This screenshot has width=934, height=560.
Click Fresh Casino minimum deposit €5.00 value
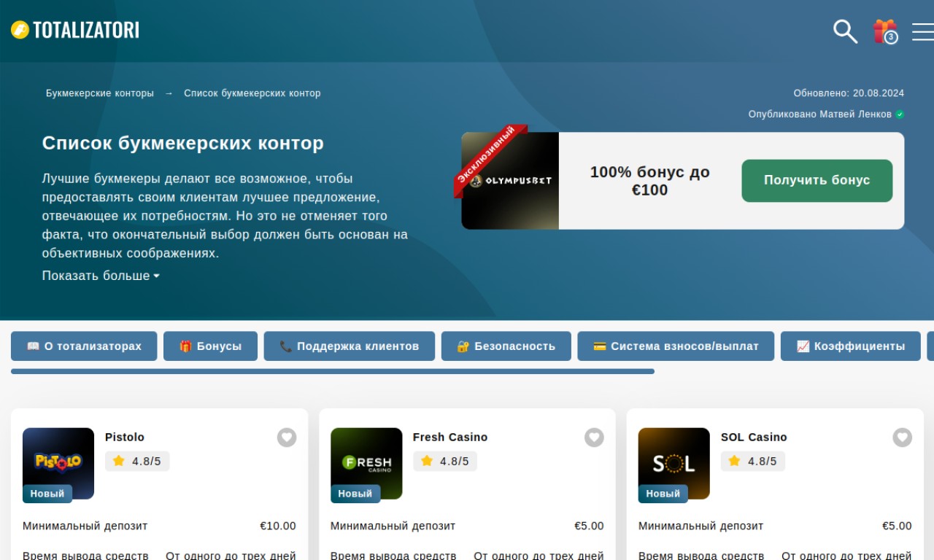click(589, 526)
